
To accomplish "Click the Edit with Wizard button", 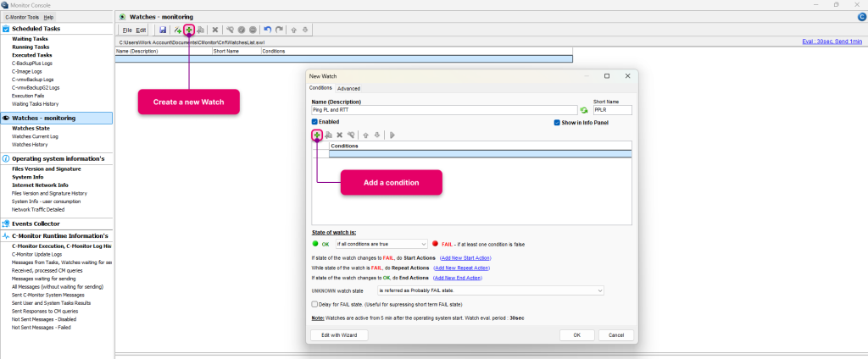I will coord(339,335).
